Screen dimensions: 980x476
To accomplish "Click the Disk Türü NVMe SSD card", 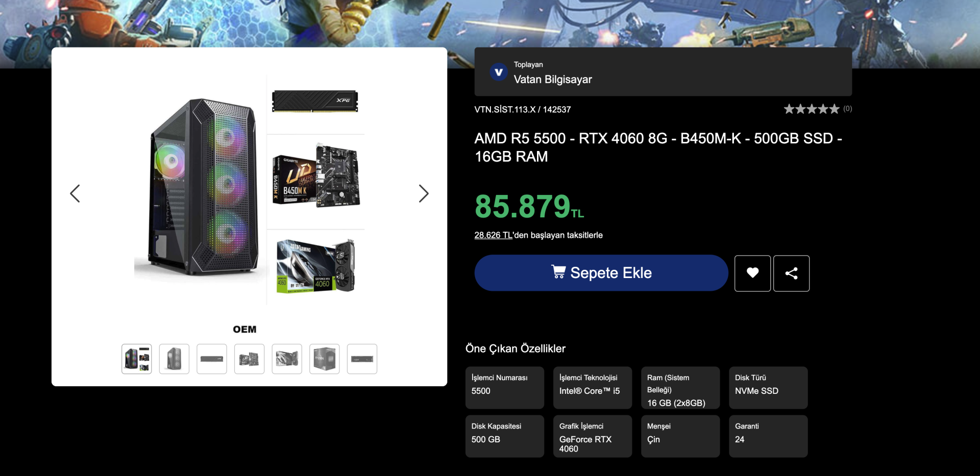I will click(768, 388).
